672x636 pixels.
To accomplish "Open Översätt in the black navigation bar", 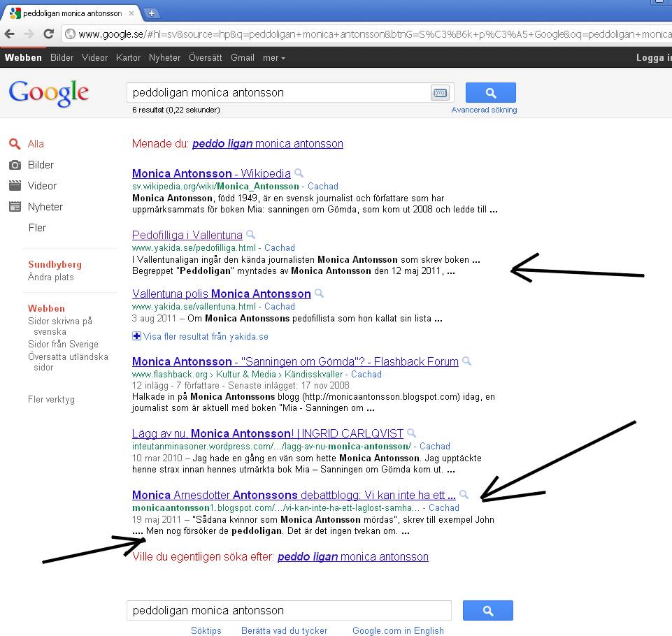I will (x=206, y=57).
